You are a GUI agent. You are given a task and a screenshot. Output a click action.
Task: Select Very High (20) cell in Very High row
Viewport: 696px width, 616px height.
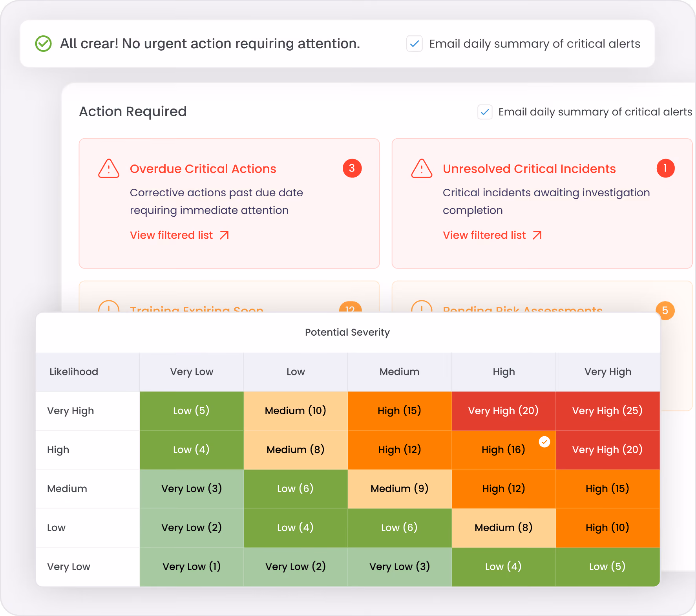(504, 411)
